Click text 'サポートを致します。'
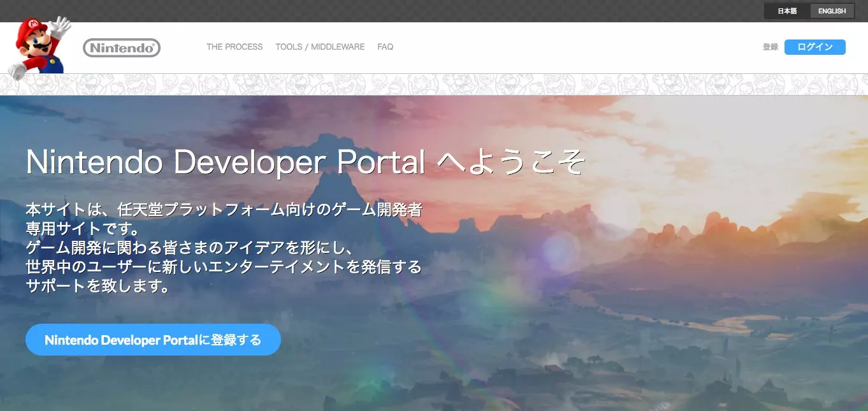This screenshot has width=868, height=411. [98, 285]
